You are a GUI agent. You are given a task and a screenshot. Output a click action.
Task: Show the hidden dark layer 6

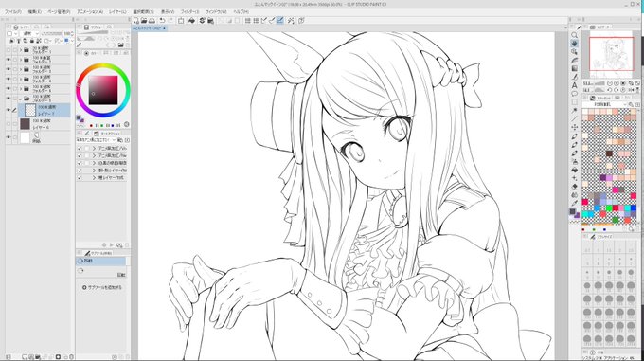(9, 123)
